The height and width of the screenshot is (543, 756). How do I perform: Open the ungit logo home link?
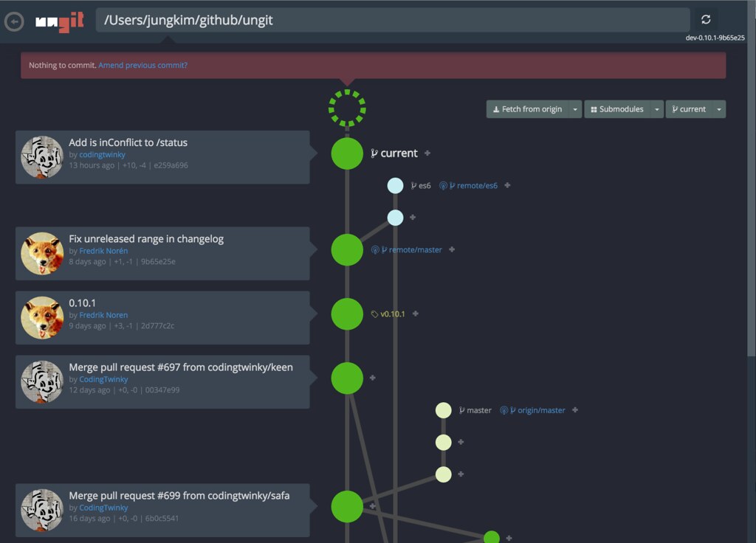(60, 21)
